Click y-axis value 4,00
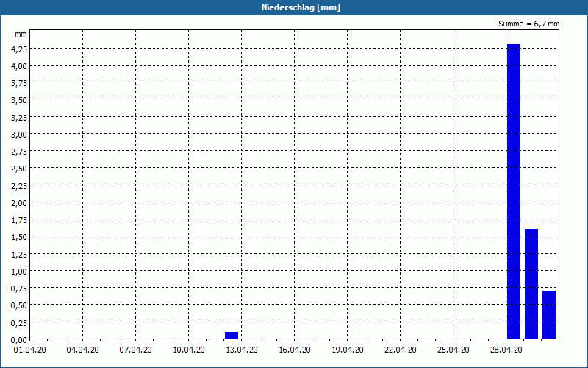 19,66
